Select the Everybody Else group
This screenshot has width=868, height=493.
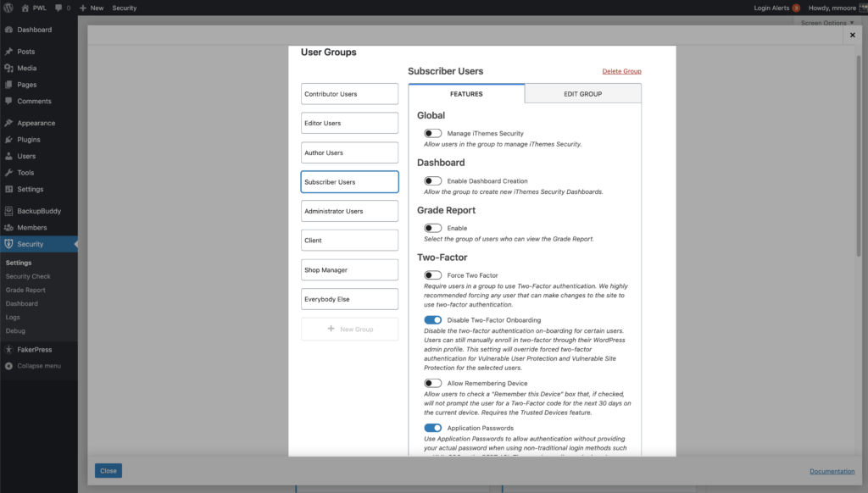coord(349,299)
